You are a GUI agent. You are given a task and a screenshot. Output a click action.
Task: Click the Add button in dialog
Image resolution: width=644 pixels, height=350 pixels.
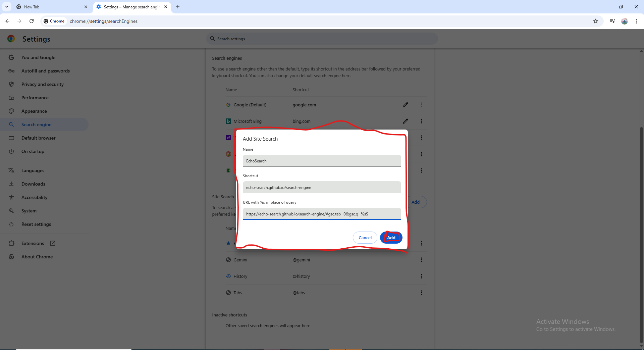click(x=391, y=238)
